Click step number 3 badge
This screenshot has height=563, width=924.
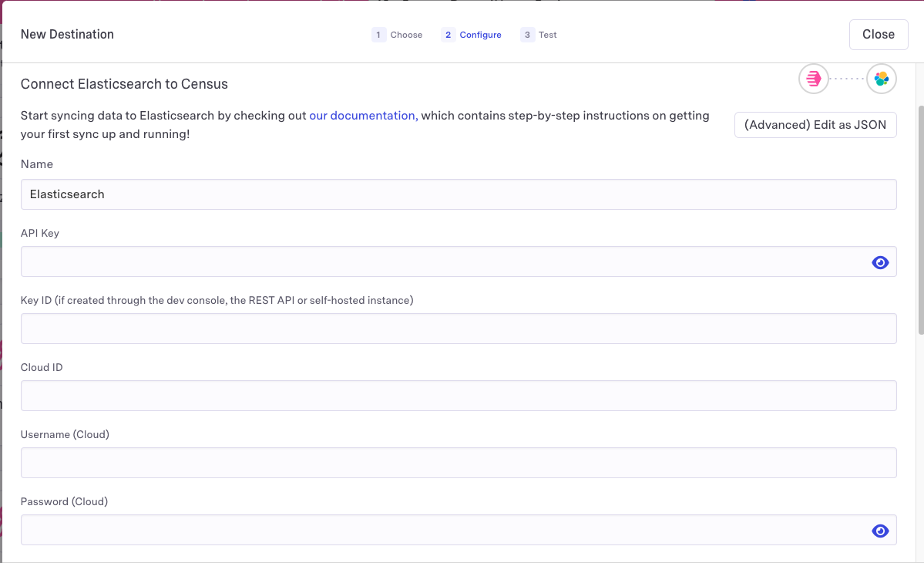(527, 35)
